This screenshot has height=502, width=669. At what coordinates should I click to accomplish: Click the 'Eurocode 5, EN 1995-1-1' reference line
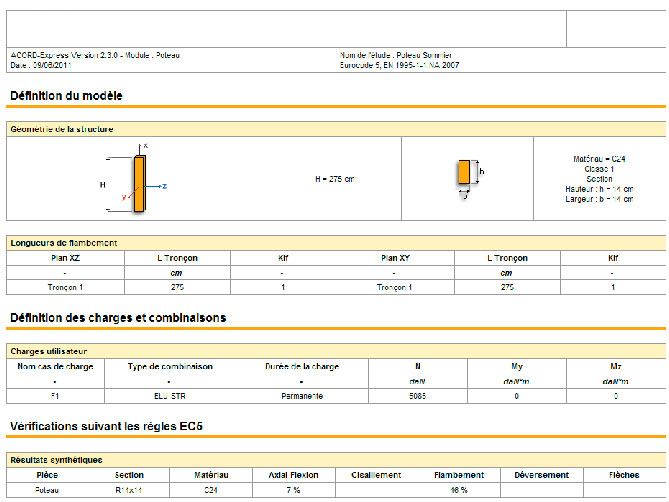[x=399, y=65]
